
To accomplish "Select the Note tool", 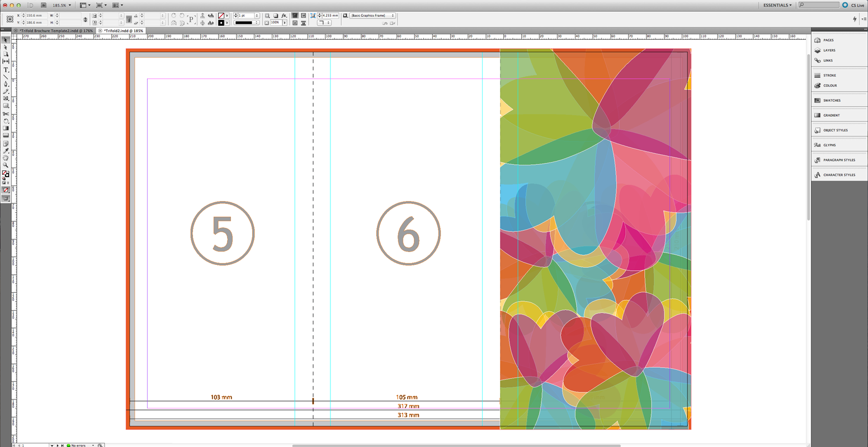I will coord(6,144).
